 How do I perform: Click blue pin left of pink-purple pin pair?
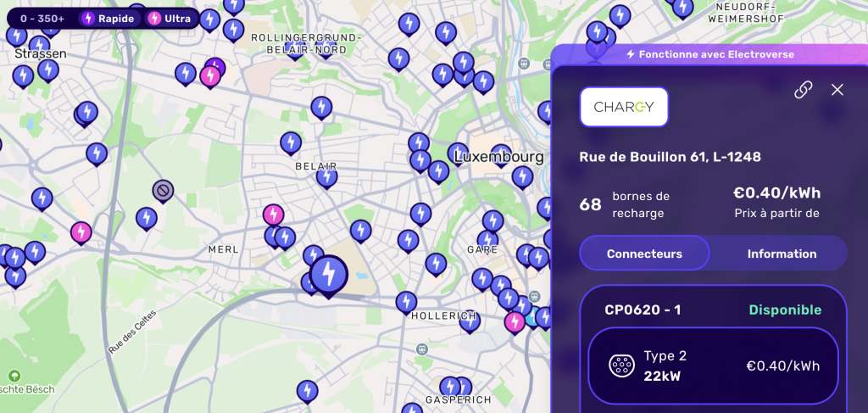click(x=186, y=74)
